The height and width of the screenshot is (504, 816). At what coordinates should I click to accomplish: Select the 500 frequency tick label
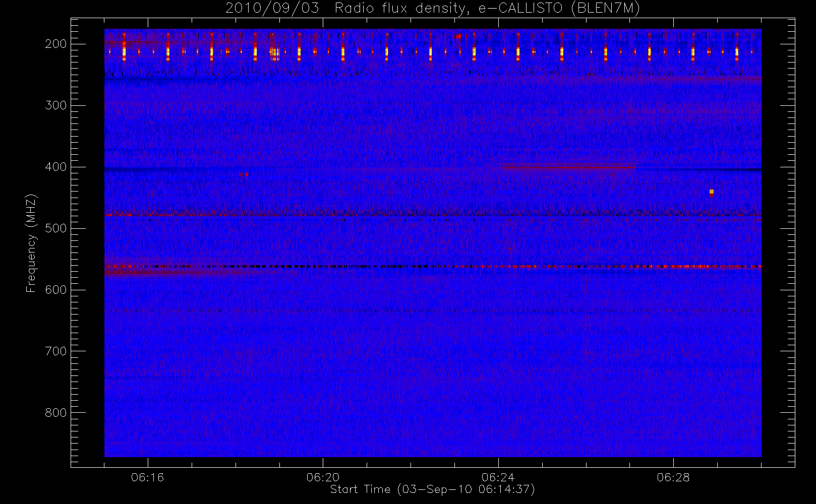pyautogui.click(x=56, y=228)
